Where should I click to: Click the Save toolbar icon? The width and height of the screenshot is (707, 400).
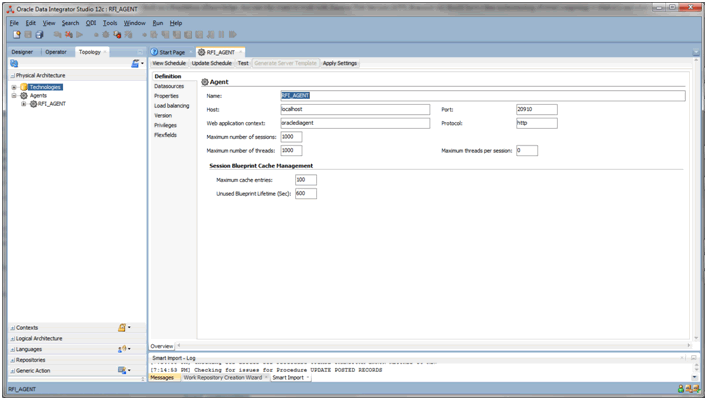tap(28, 35)
